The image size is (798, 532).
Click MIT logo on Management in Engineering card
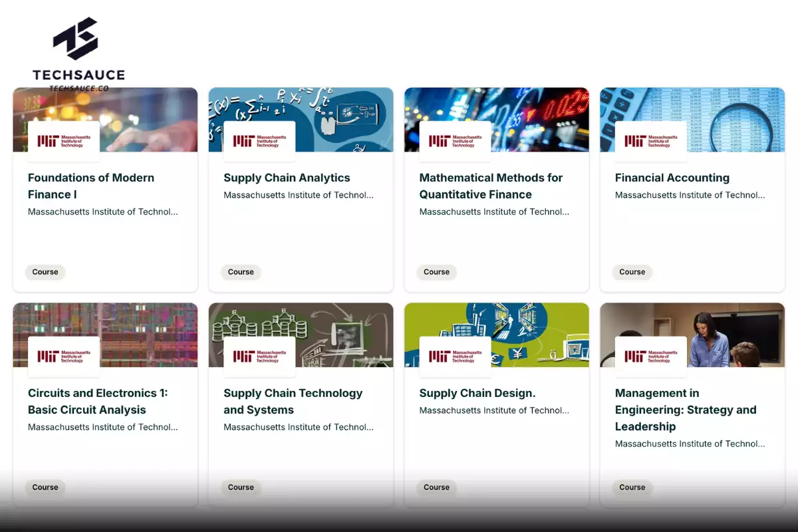[650, 356]
